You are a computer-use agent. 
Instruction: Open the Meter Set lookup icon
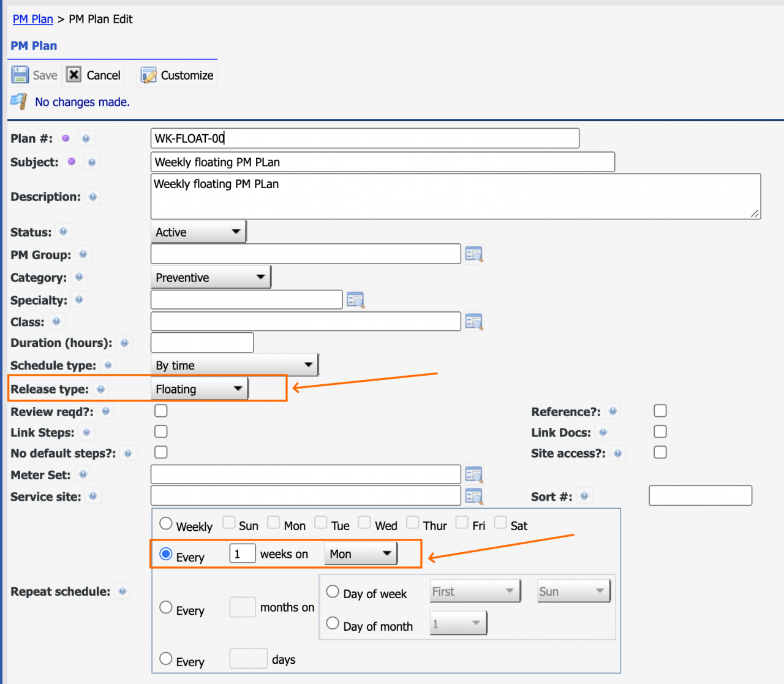[473, 474]
